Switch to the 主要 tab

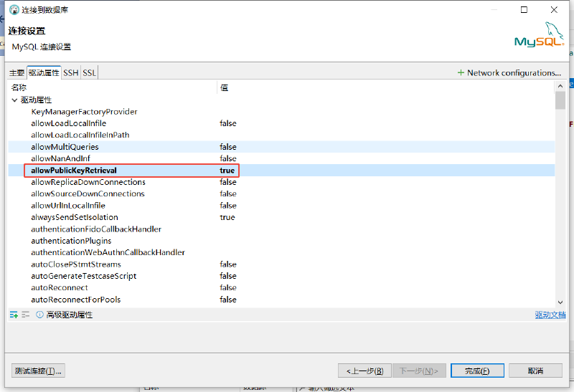tap(17, 73)
